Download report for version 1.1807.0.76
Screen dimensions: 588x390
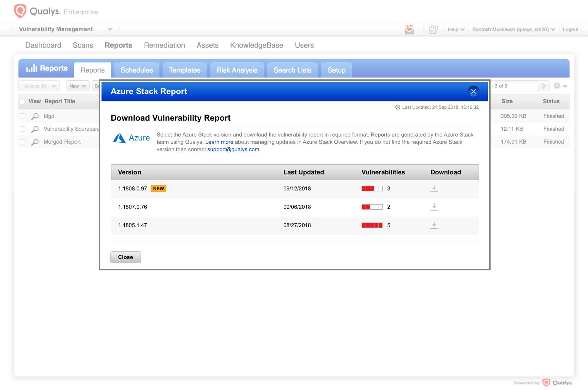434,207
